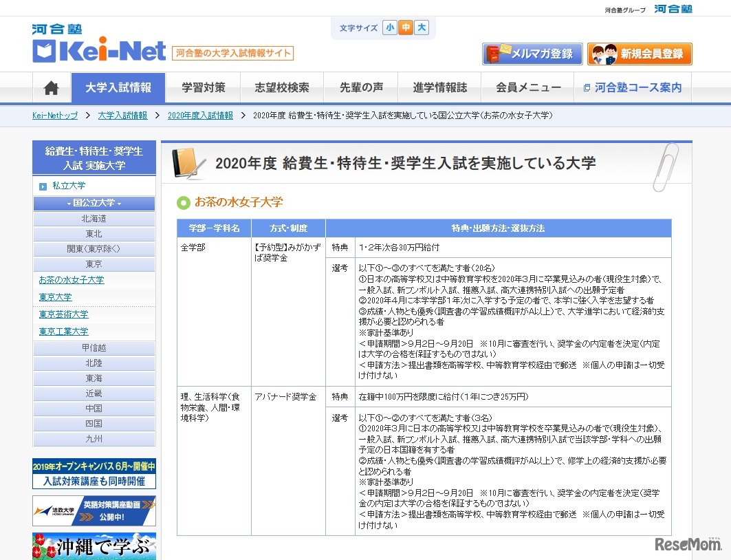This screenshot has height=560, width=731.
Task: Follow the 東京大学 link in sidebar
Action: click(x=54, y=297)
